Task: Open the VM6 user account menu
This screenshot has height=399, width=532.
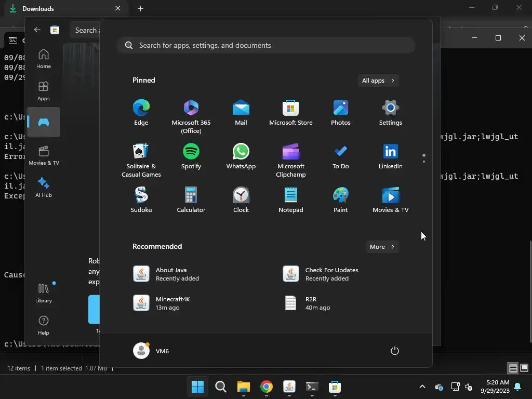Action: [151, 351]
